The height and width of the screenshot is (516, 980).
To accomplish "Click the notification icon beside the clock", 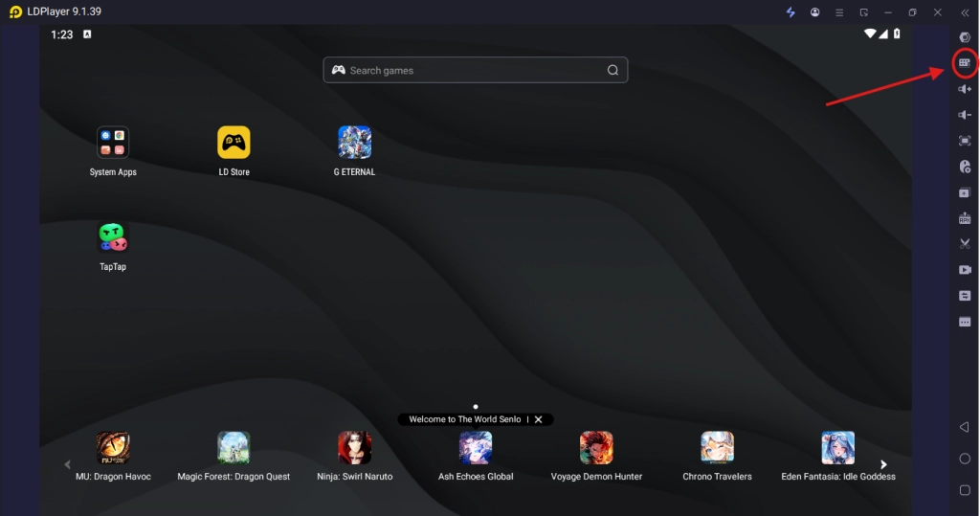I will [87, 34].
